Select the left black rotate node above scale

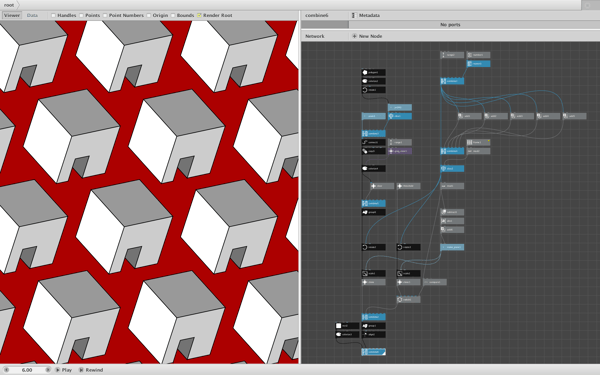click(373, 247)
